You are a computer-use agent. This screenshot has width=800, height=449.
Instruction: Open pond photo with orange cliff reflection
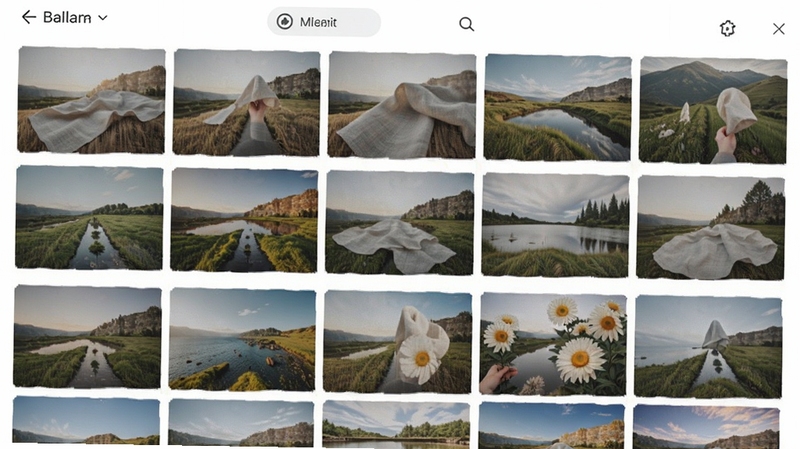coord(244,220)
